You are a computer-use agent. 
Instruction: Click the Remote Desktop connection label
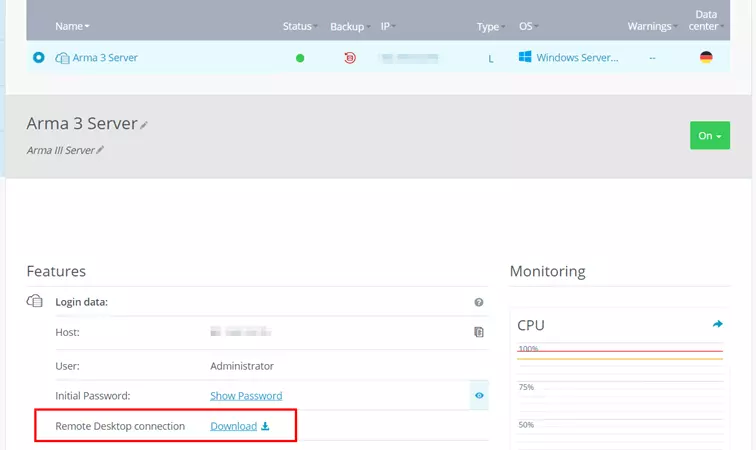pos(120,426)
